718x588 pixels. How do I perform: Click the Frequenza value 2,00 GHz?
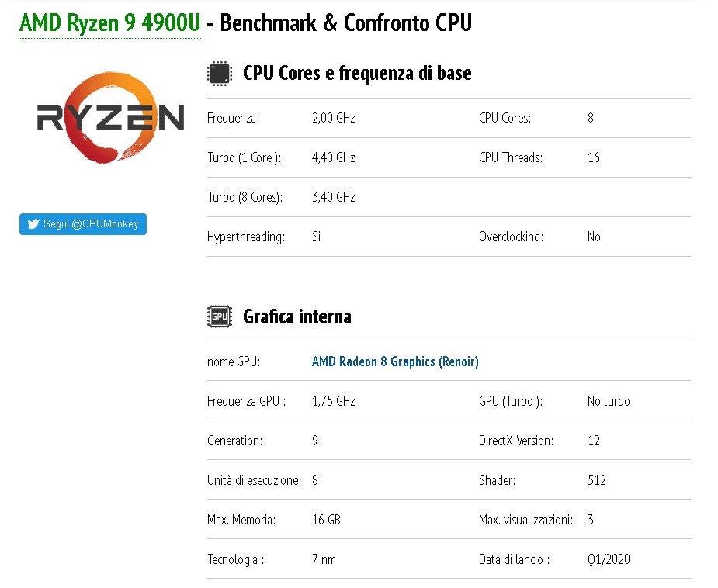click(x=333, y=119)
